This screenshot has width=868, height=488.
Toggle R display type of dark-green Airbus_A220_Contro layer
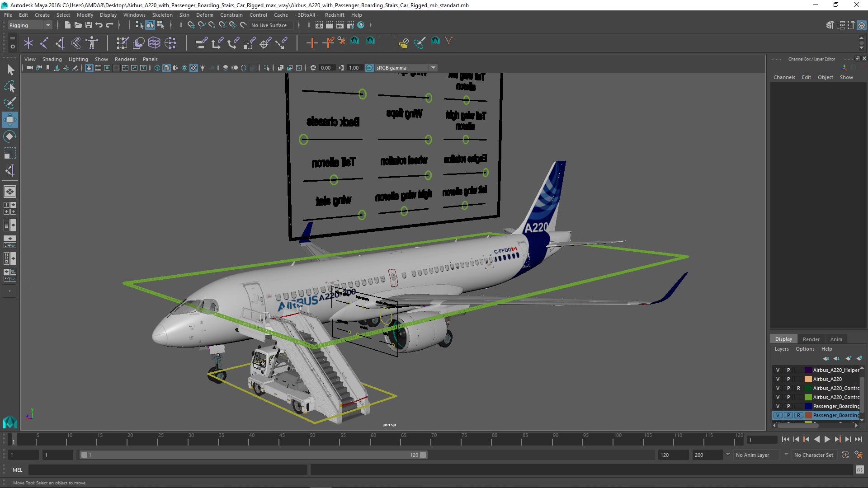798,388
